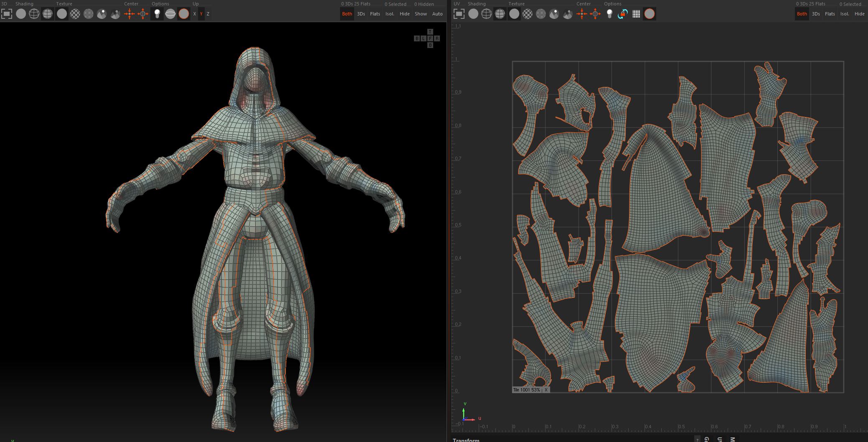
Task: Click Isol. button in the 3D viewport
Action: tap(390, 14)
